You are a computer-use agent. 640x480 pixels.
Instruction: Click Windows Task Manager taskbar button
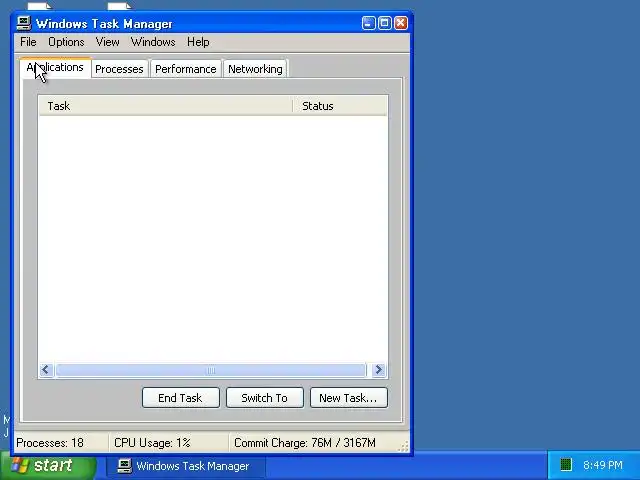pos(186,466)
